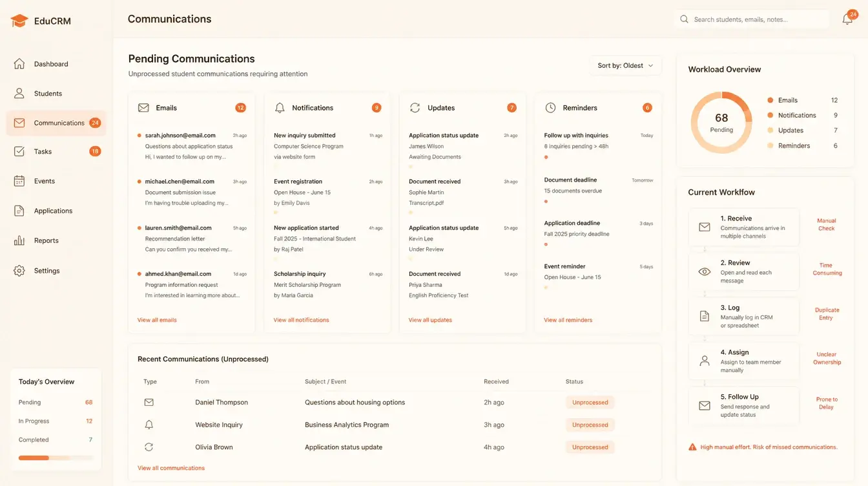Open the View all updates link
The height and width of the screenshot is (486, 868).
point(430,320)
